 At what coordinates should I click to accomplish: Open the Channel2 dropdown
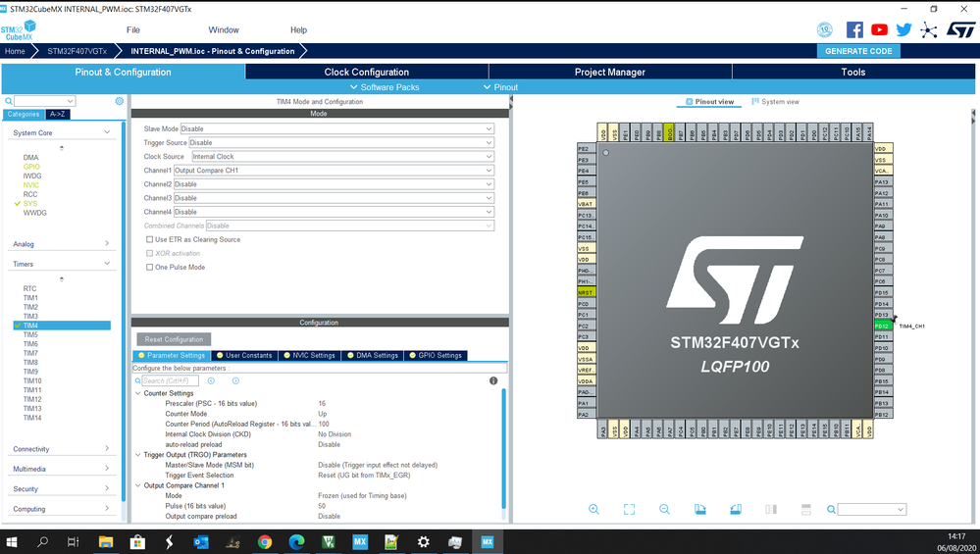[x=334, y=183]
